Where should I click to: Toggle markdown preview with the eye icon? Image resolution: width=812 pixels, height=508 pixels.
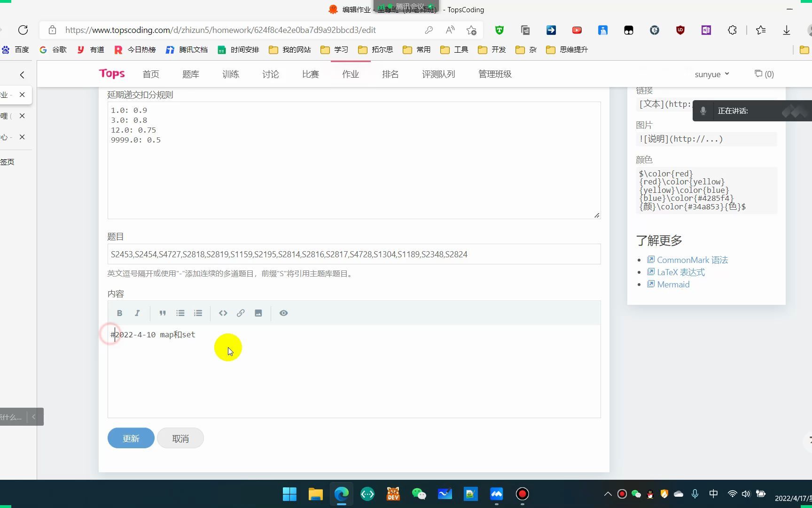(x=283, y=313)
